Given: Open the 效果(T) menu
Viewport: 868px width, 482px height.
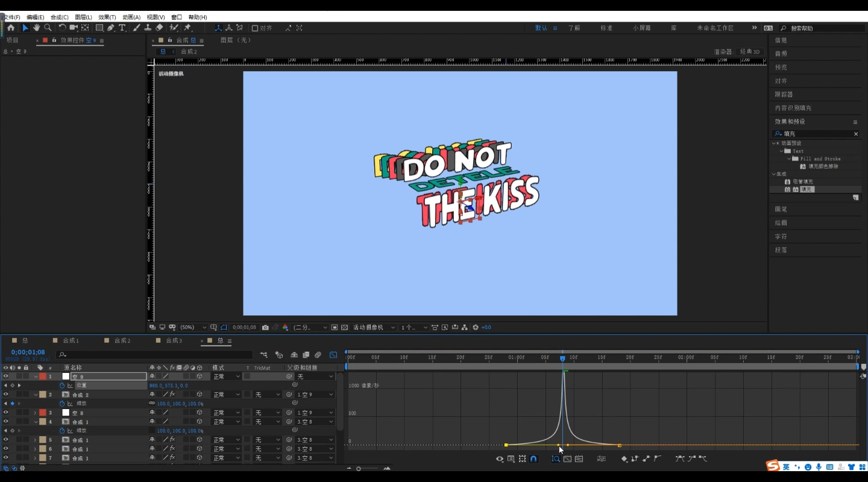Looking at the screenshot, I should point(107,17).
